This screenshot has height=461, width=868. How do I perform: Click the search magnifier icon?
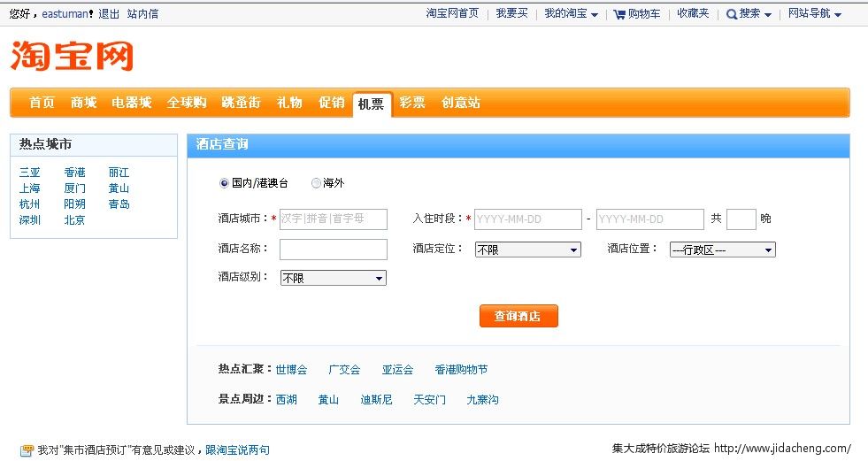click(732, 14)
